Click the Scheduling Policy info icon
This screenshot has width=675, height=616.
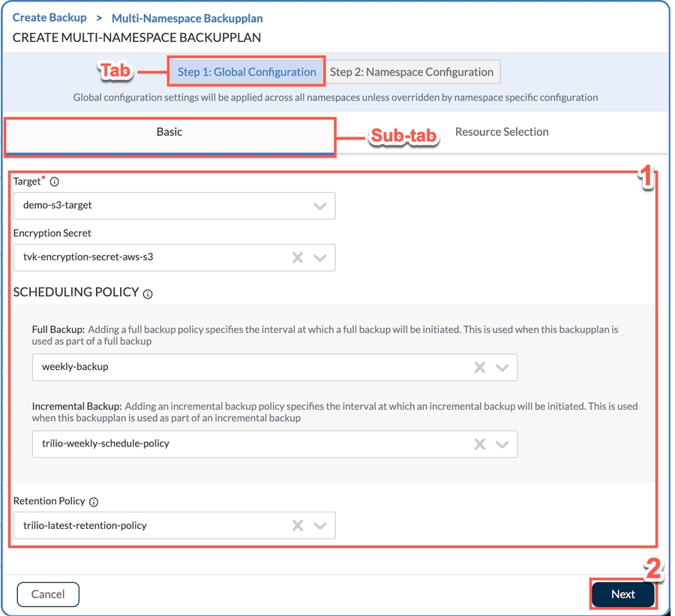148,294
